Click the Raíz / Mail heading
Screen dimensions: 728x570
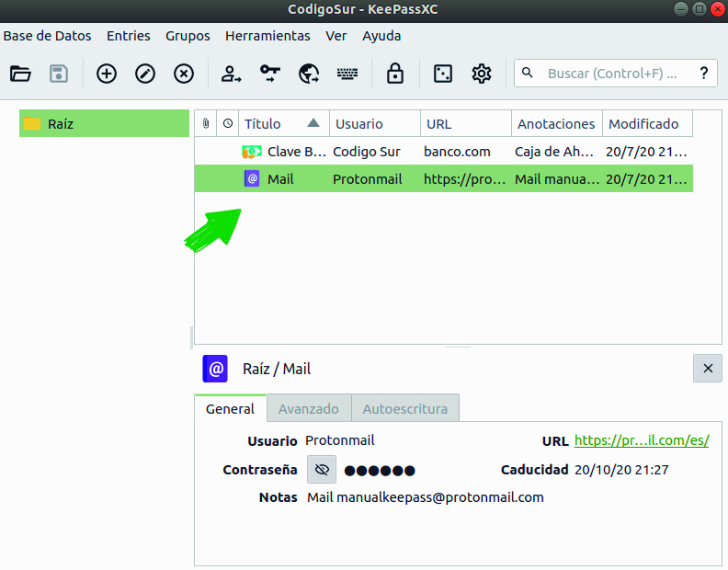pyautogui.click(x=277, y=369)
